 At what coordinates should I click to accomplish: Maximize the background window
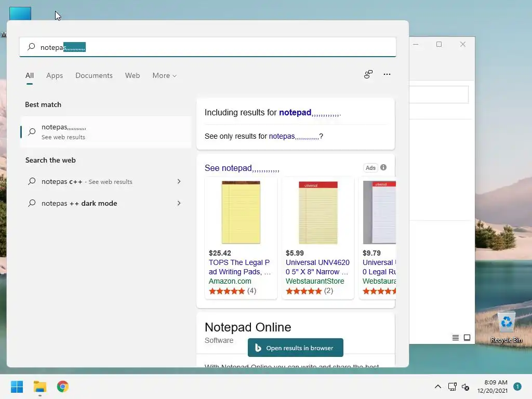(438, 44)
